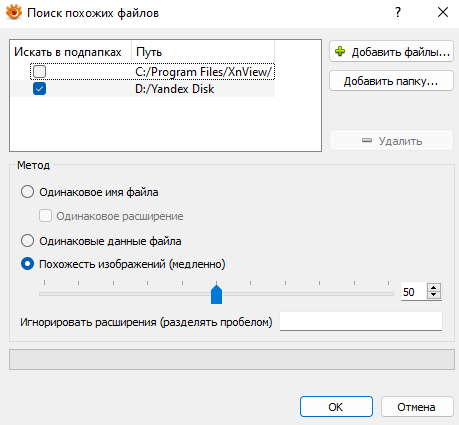Click the Игнорировать расширения text field
This screenshot has height=425, width=459.
[361, 321]
